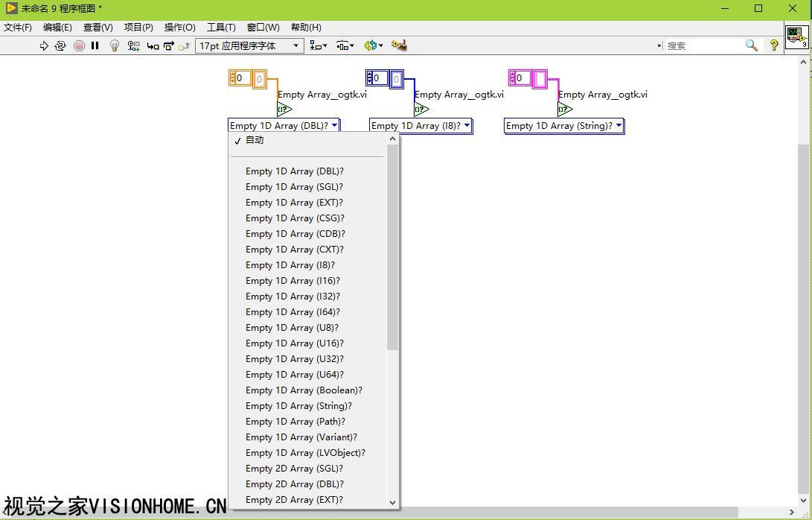
Task: Click the Run arrow in the toolbar
Action: point(44,45)
